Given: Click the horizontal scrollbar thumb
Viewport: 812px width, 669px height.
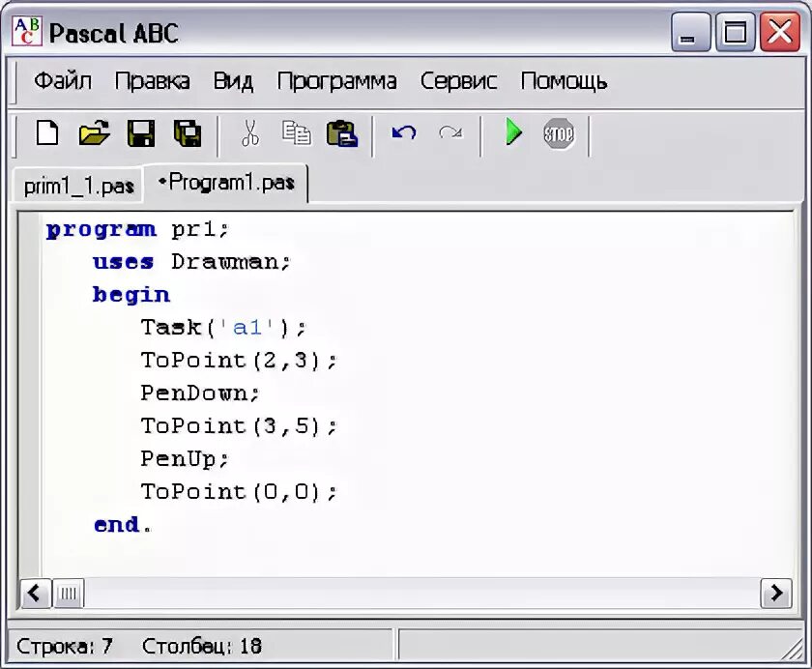Looking at the screenshot, I should click(68, 593).
